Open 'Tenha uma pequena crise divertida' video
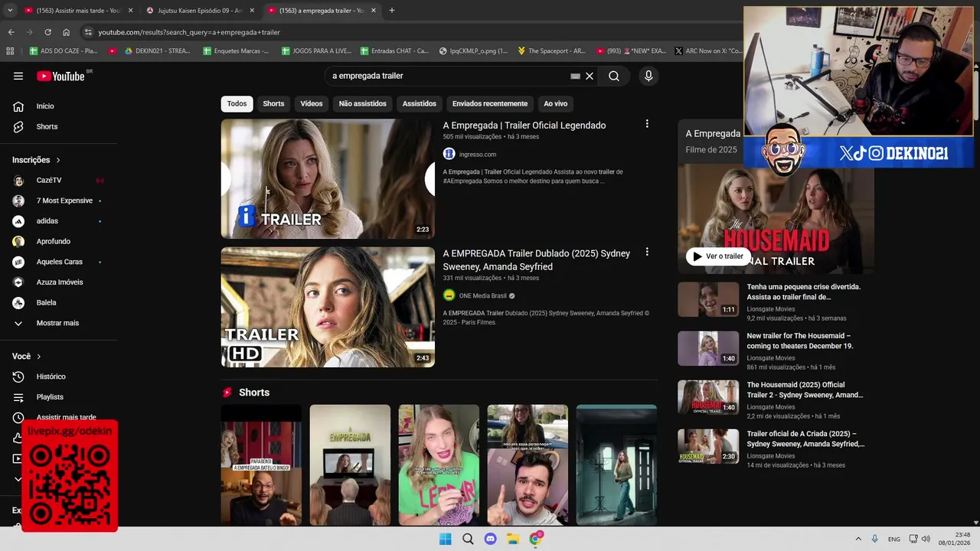Image resolution: width=980 pixels, height=551 pixels. [804, 292]
